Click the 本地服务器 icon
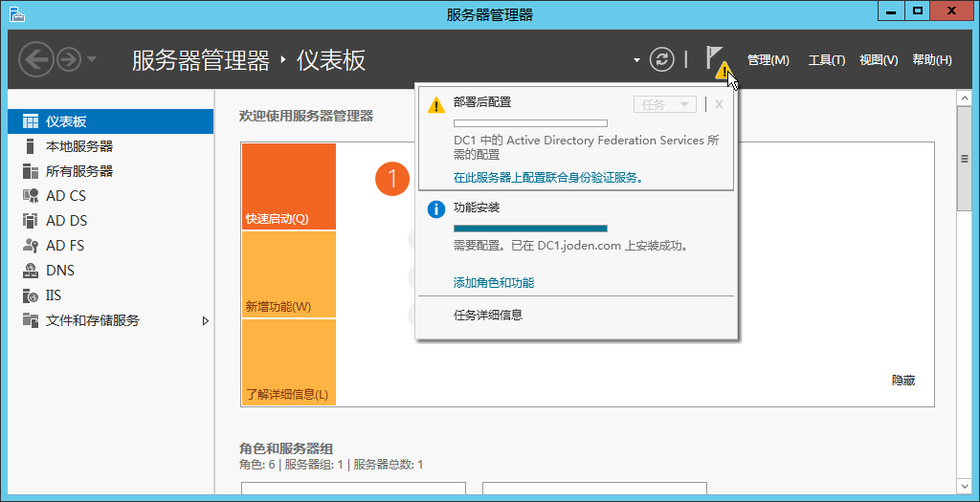Image resolution: width=980 pixels, height=502 pixels. point(30,146)
